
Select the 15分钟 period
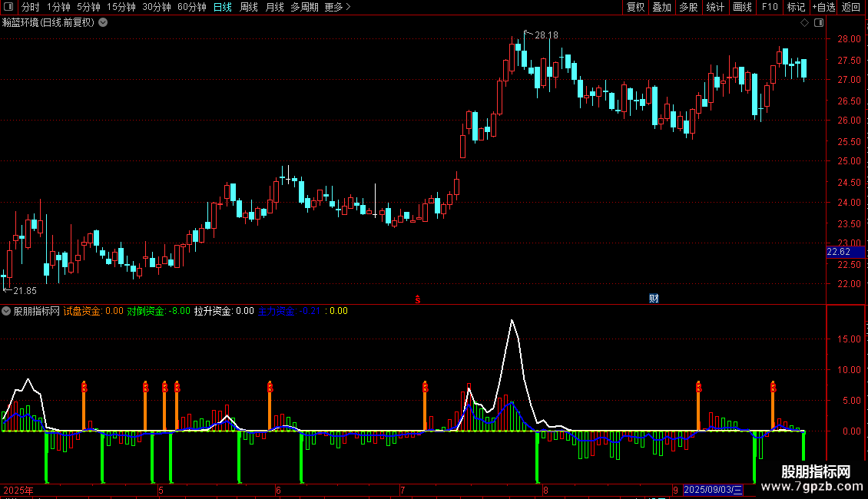coord(121,7)
